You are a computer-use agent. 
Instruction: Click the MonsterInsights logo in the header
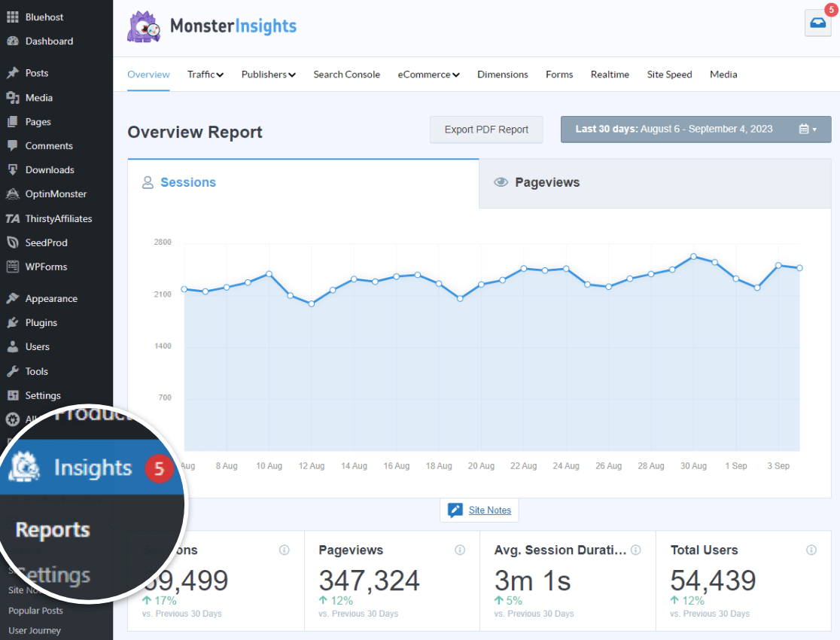pyautogui.click(x=212, y=26)
